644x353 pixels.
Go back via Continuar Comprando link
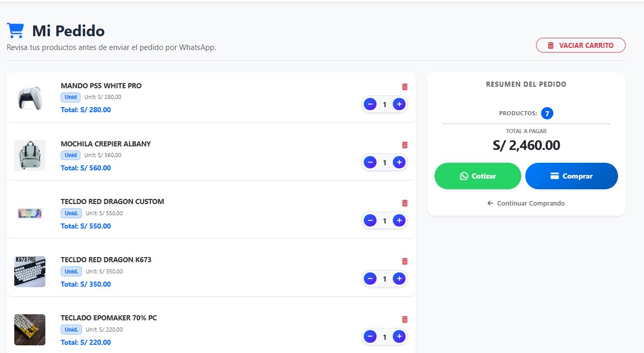tap(526, 203)
